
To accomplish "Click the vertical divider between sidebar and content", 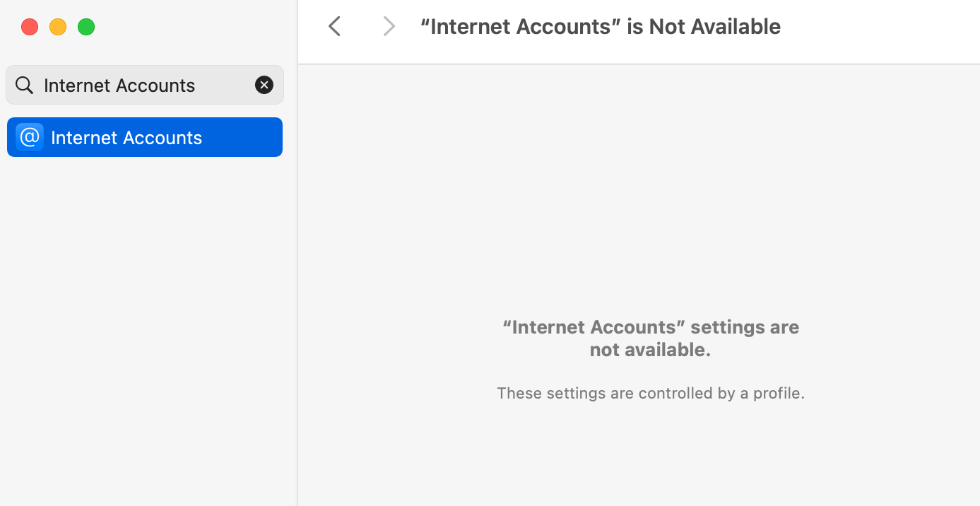I will click(x=297, y=283).
